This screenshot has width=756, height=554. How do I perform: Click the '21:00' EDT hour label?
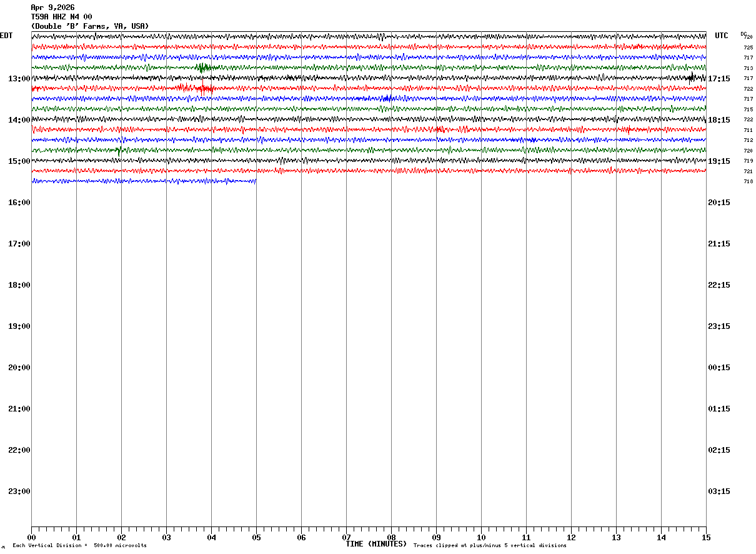(19, 409)
